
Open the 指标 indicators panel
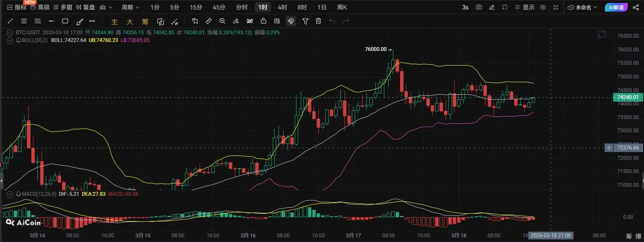click(17, 7)
